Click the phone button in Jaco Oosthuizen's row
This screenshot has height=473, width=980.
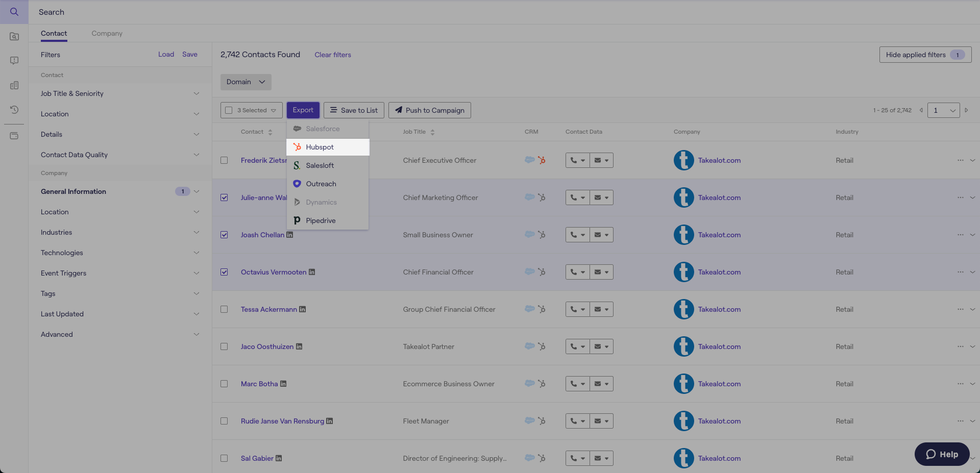tap(577, 346)
